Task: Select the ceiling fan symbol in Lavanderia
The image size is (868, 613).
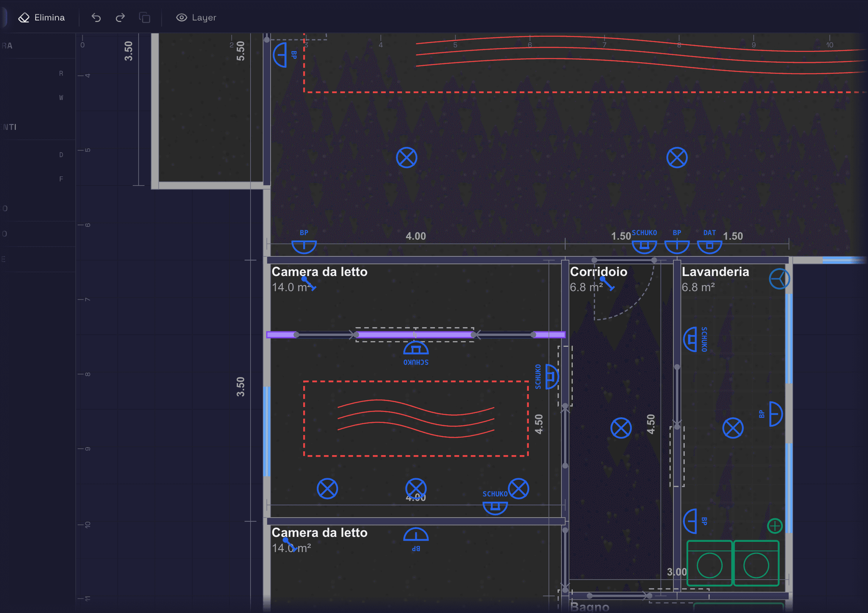Action: pos(779,279)
